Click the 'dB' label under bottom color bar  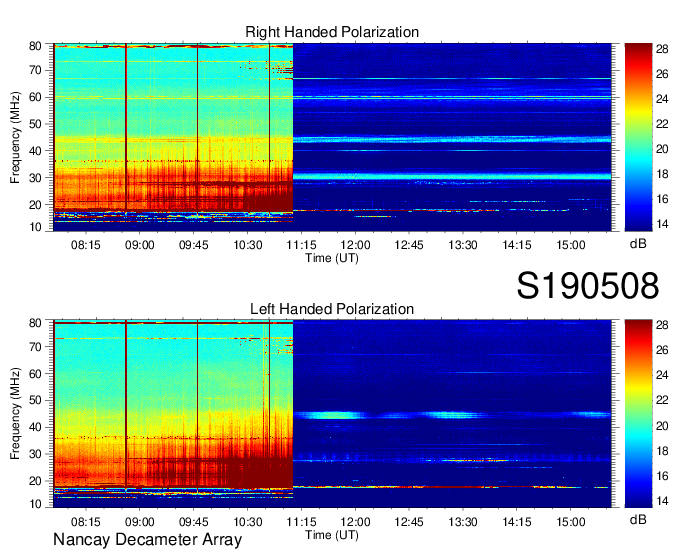pyautogui.click(x=638, y=519)
